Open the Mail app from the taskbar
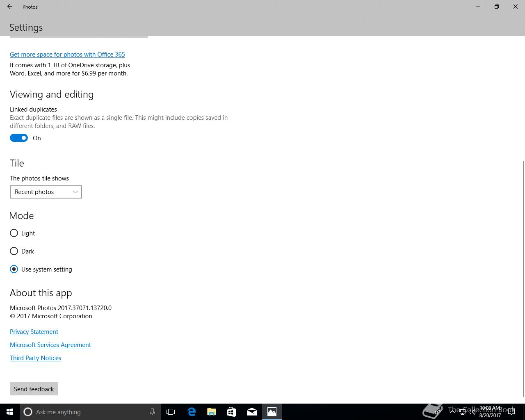Viewport: 525px width, 420px height. [251, 412]
